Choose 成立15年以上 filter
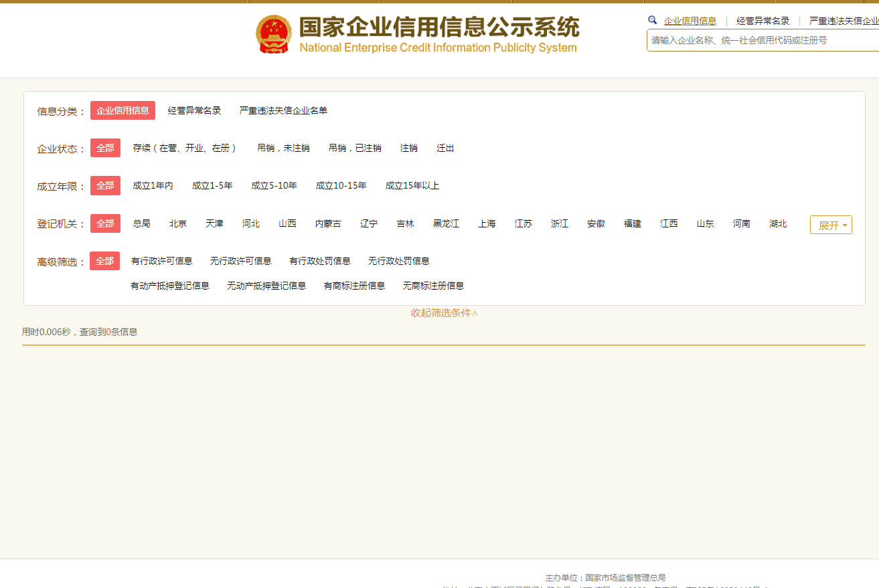 pyautogui.click(x=412, y=185)
